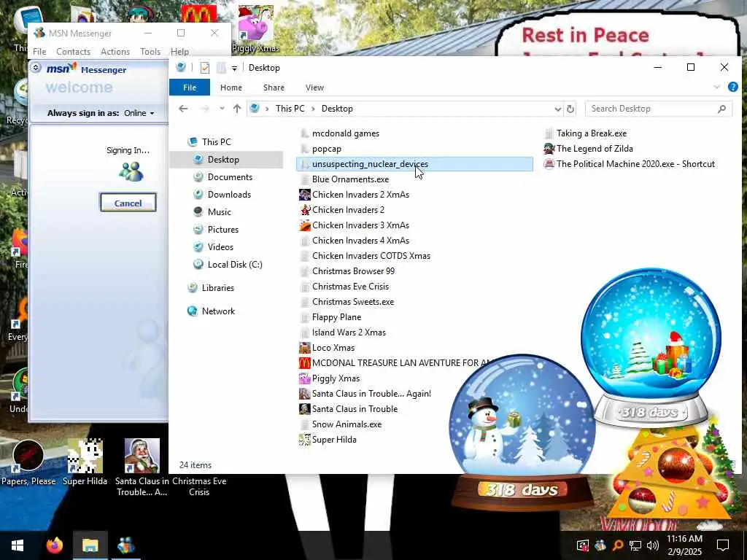
Task: Click This PC in the address breadcrumb
Action: click(290, 109)
